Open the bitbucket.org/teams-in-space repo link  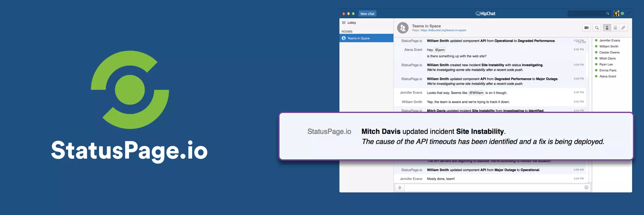[x=443, y=30]
